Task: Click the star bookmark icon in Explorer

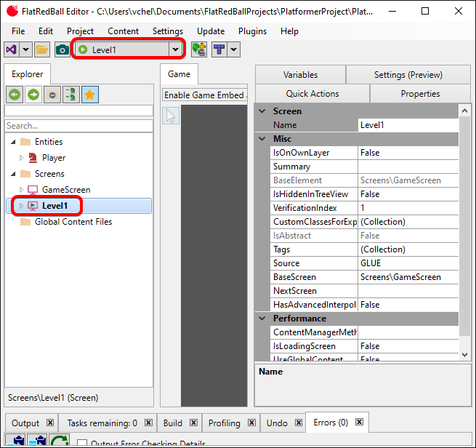Action: 90,95
